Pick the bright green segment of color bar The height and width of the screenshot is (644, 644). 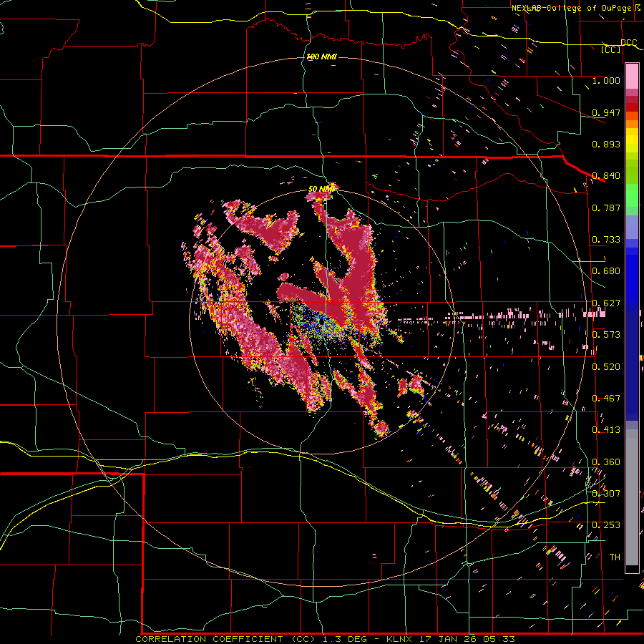[x=632, y=195]
